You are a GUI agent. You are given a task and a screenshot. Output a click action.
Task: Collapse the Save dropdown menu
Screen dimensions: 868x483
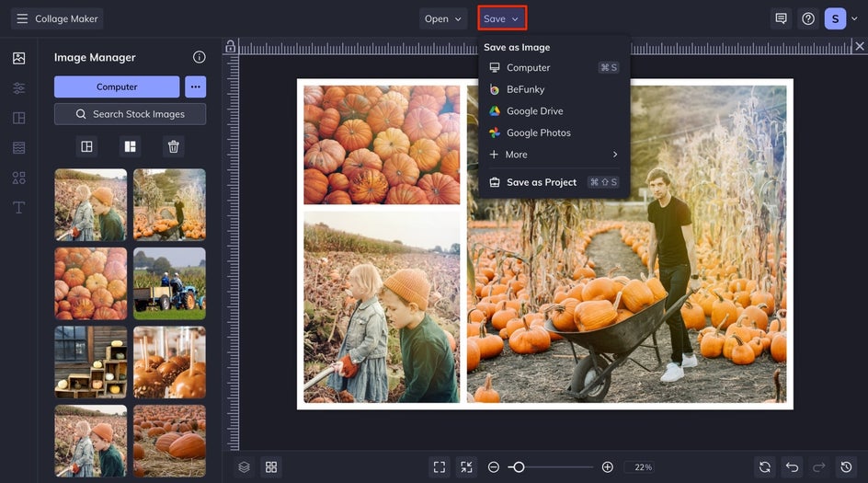tap(501, 18)
